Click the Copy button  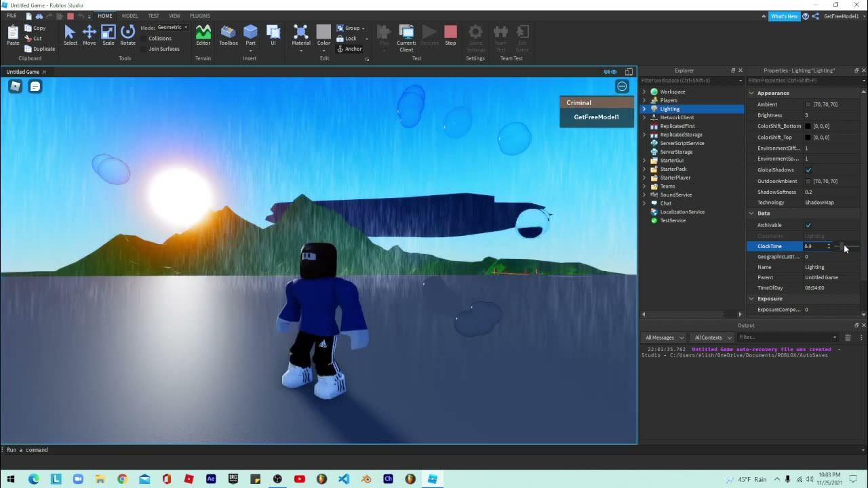click(35, 28)
